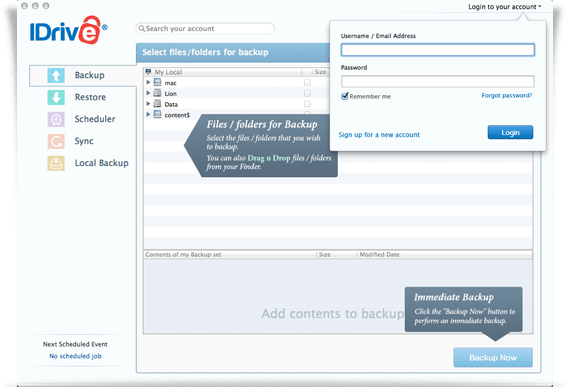570x387 pixels.
Task: Click the Data drive icon
Action: pos(157,104)
